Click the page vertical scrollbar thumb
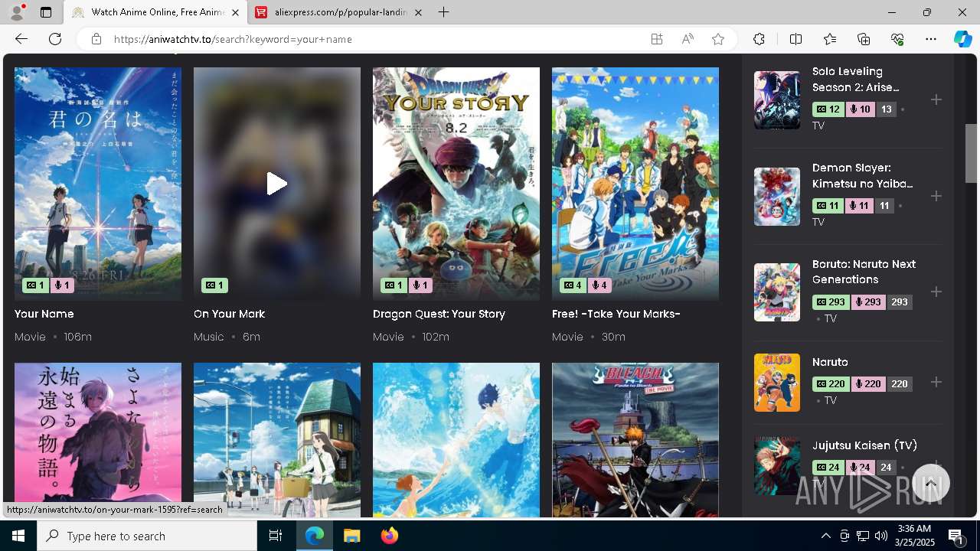Viewport: 980px width, 551px height. point(971,153)
